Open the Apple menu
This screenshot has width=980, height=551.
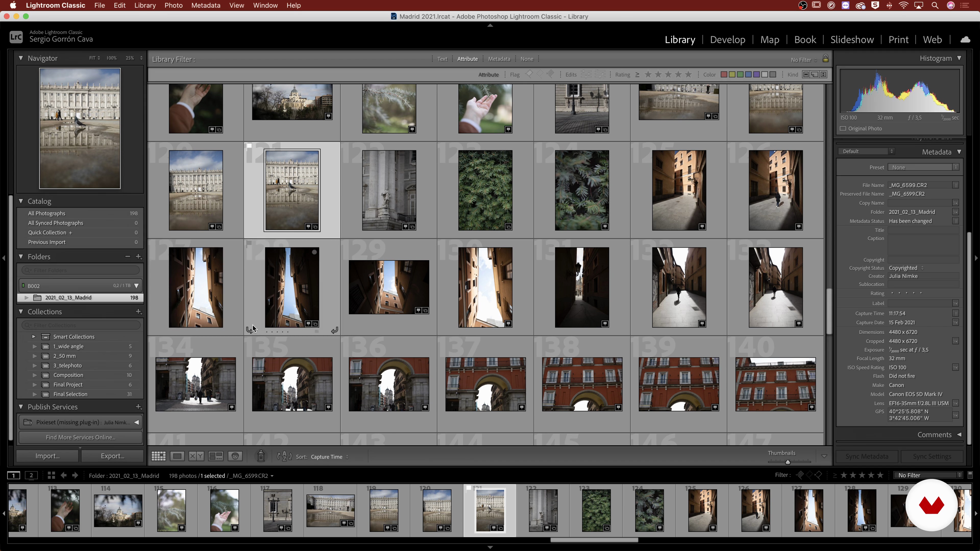click(13, 5)
